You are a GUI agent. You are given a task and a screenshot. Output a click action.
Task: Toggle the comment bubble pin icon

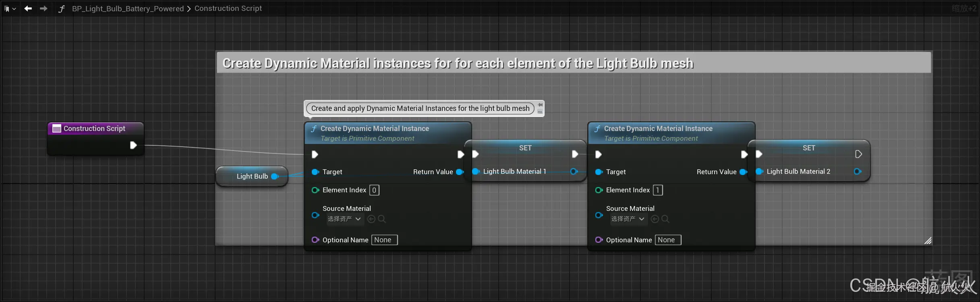[540, 105]
